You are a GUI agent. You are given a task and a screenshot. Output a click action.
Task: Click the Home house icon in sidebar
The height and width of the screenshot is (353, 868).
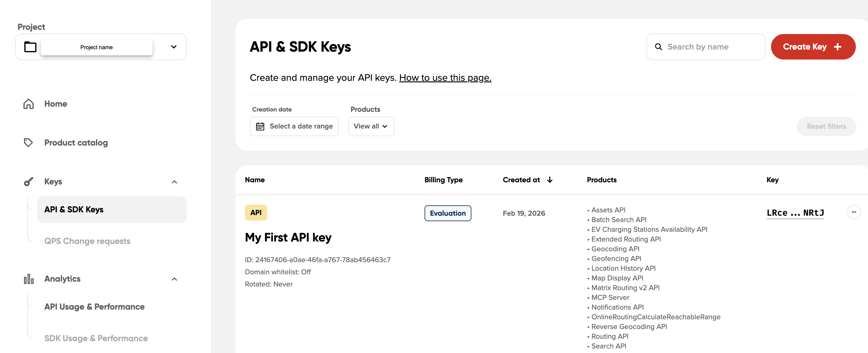coord(29,104)
